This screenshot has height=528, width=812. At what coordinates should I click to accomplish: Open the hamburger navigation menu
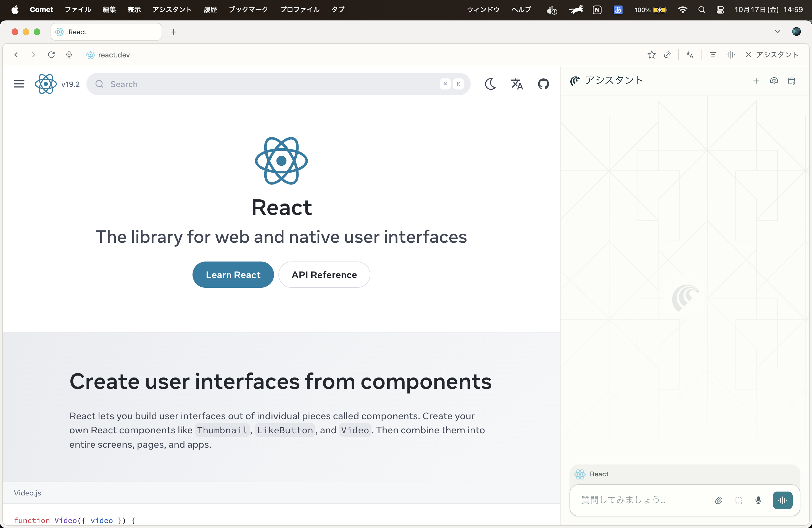tap(19, 84)
